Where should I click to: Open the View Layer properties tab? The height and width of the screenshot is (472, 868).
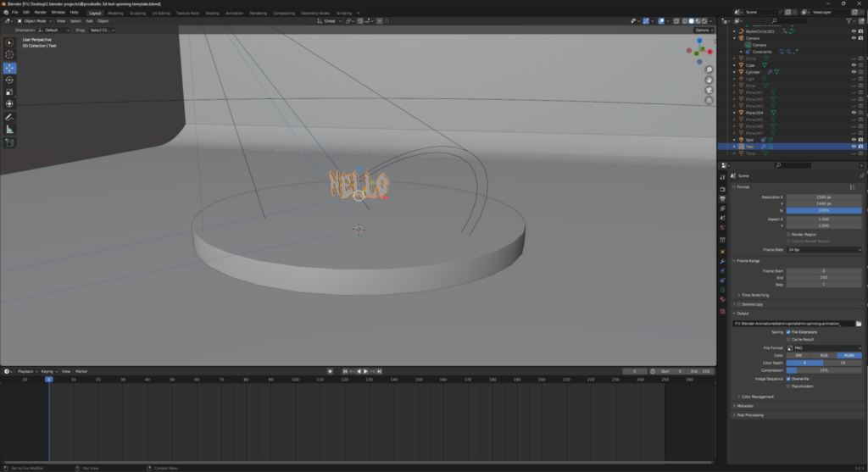(x=722, y=208)
